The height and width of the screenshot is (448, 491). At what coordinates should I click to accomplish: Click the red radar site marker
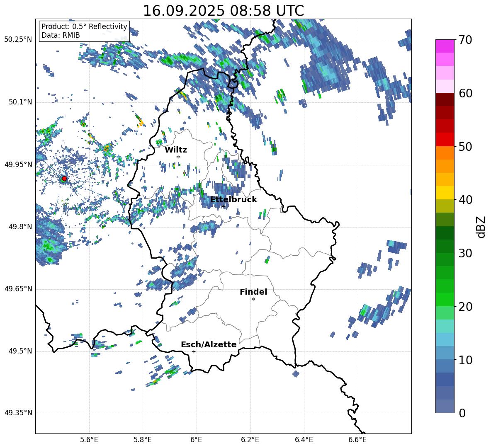pyautogui.click(x=64, y=178)
